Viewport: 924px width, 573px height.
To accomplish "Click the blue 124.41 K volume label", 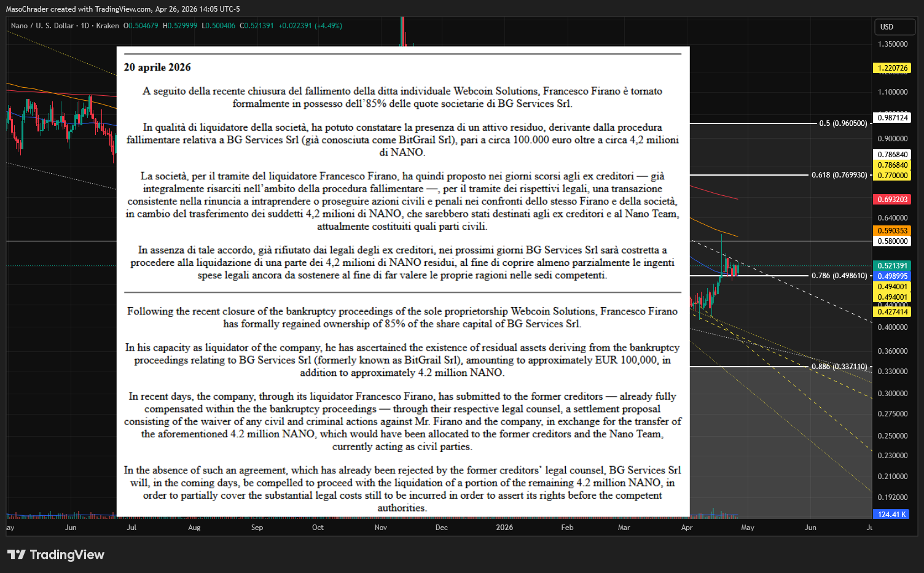I will click(x=891, y=515).
